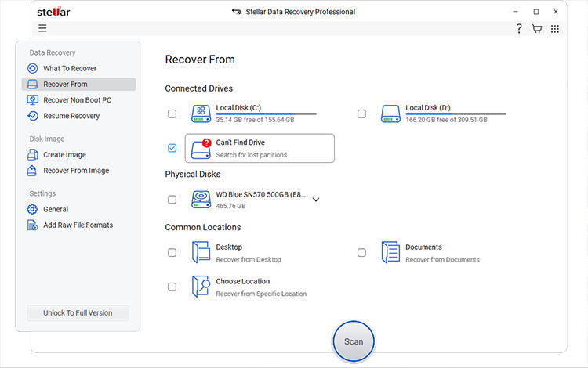
Task: Open Resume Recovery option
Action: click(x=71, y=116)
